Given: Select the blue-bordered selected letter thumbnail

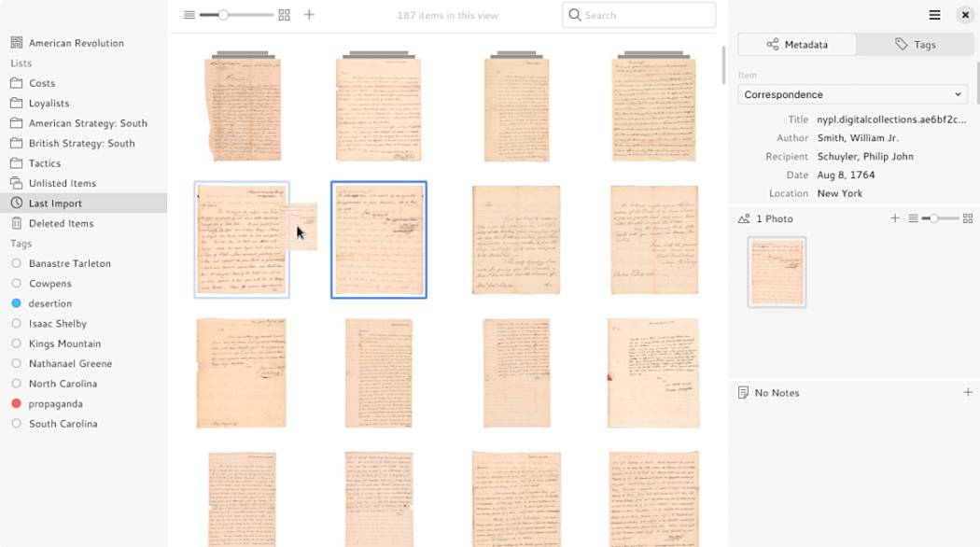Looking at the screenshot, I should coord(379,240).
